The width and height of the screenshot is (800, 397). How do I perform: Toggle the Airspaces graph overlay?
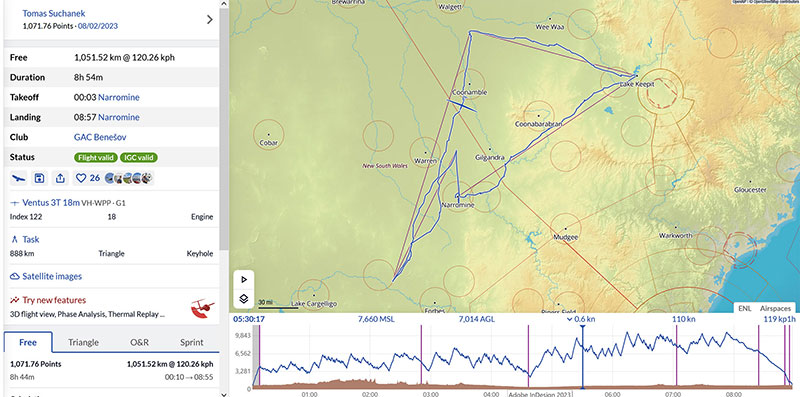pos(775,308)
